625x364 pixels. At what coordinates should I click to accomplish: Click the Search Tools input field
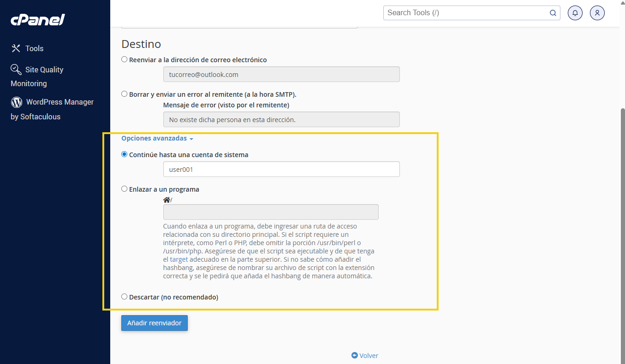click(x=466, y=13)
